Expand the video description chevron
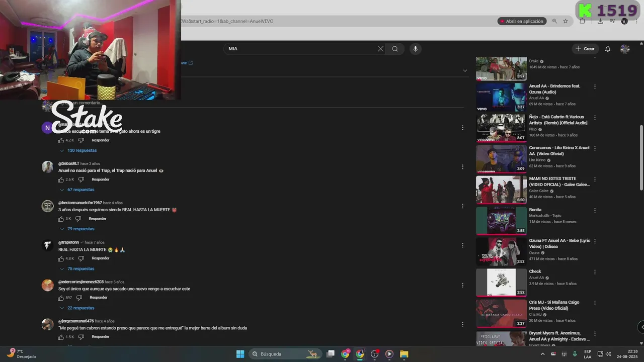The image size is (644, 362). coord(465,70)
